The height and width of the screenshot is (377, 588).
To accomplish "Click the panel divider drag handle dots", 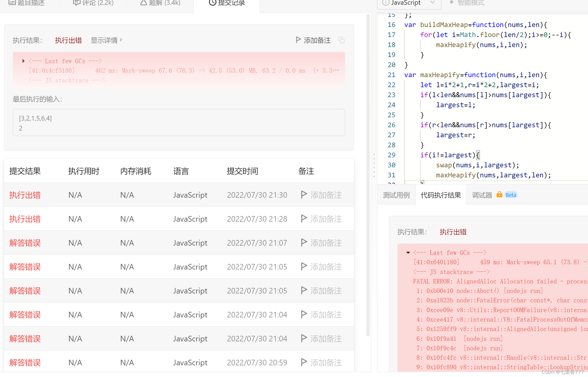I will 374,166.
